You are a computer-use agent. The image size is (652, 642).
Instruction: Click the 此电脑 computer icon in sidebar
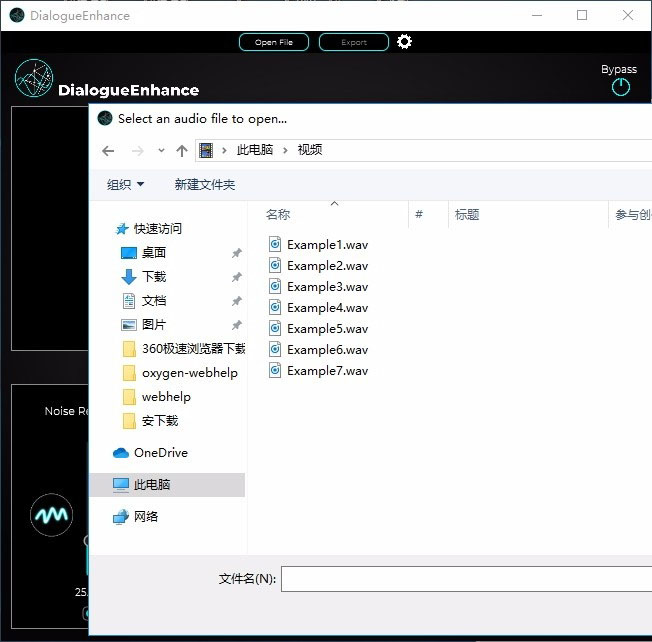point(121,485)
